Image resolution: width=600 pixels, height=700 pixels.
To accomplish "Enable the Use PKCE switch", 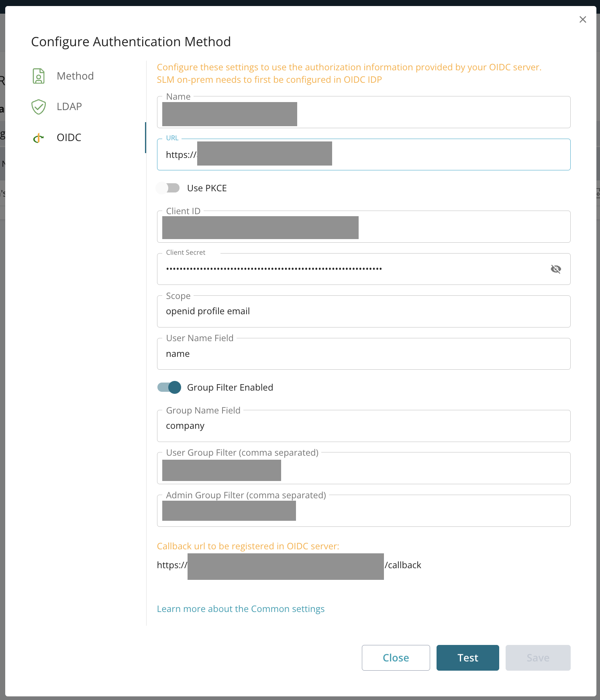I will (168, 188).
